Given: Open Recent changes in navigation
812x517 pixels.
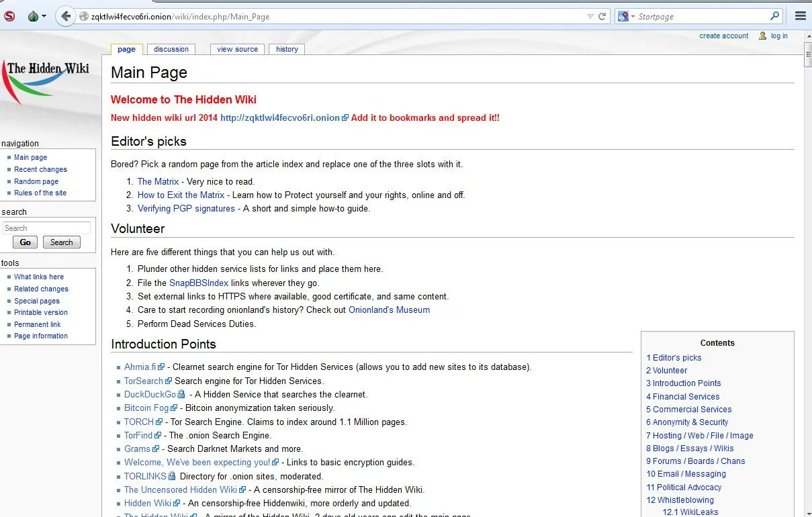Looking at the screenshot, I should click(40, 169).
